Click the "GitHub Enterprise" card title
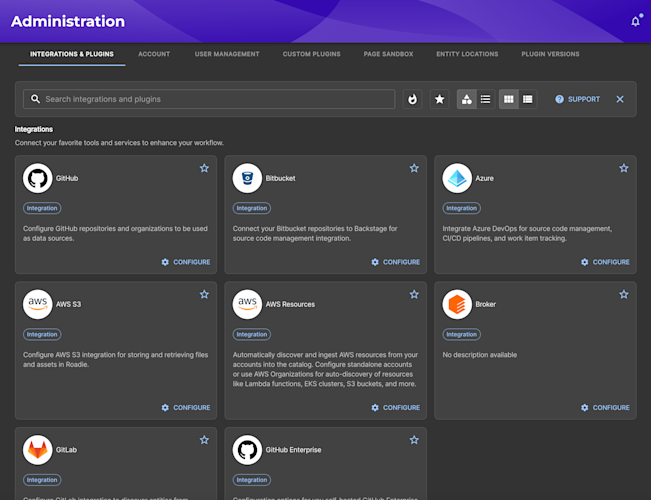The height and width of the screenshot is (500, 651). [293, 450]
